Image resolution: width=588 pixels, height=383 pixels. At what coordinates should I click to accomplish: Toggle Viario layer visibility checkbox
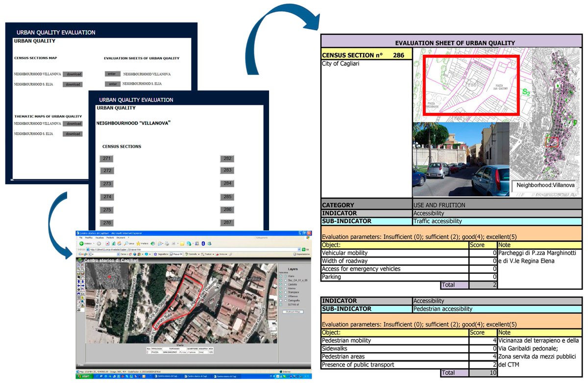coord(281,276)
